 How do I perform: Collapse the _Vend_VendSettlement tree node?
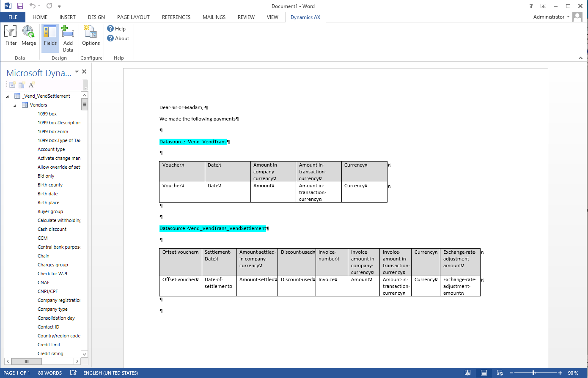7,96
